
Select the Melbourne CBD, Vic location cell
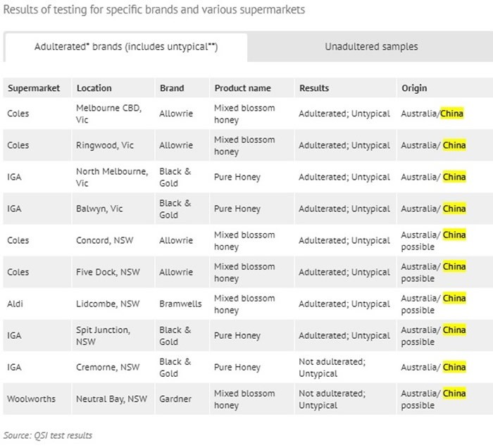point(108,113)
